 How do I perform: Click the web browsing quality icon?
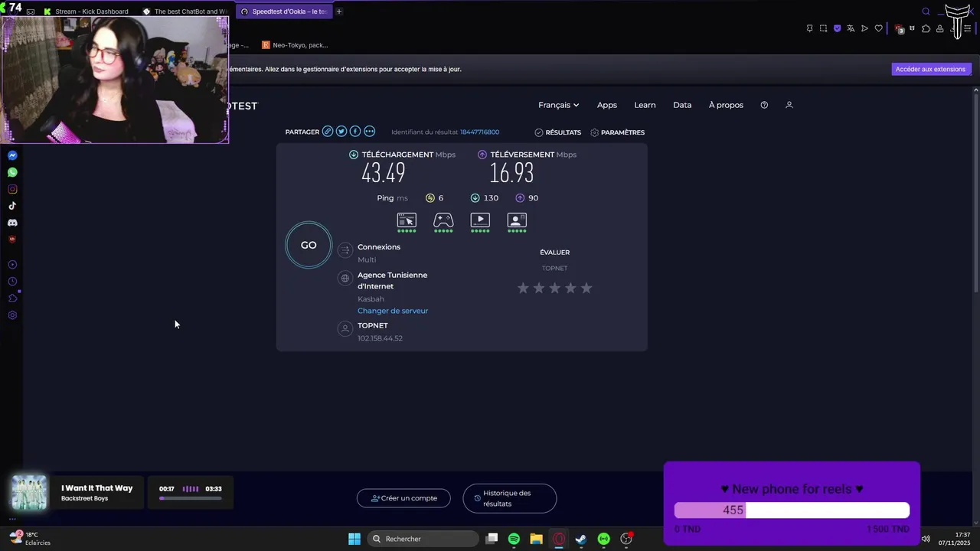click(407, 221)
